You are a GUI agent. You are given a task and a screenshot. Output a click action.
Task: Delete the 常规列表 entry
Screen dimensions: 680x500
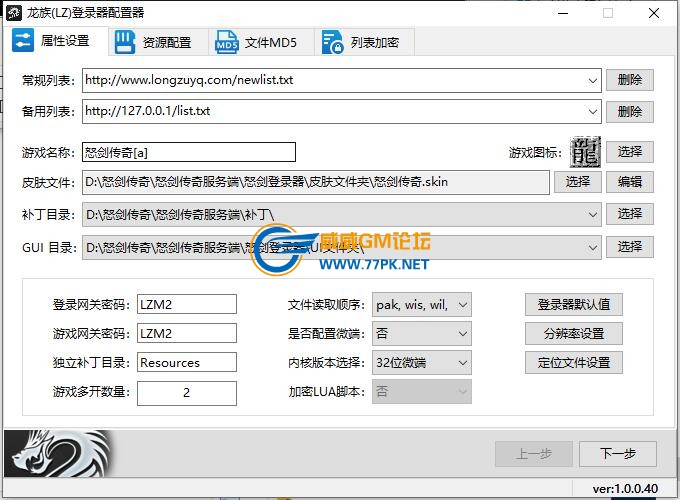click(x=630, y=80)
